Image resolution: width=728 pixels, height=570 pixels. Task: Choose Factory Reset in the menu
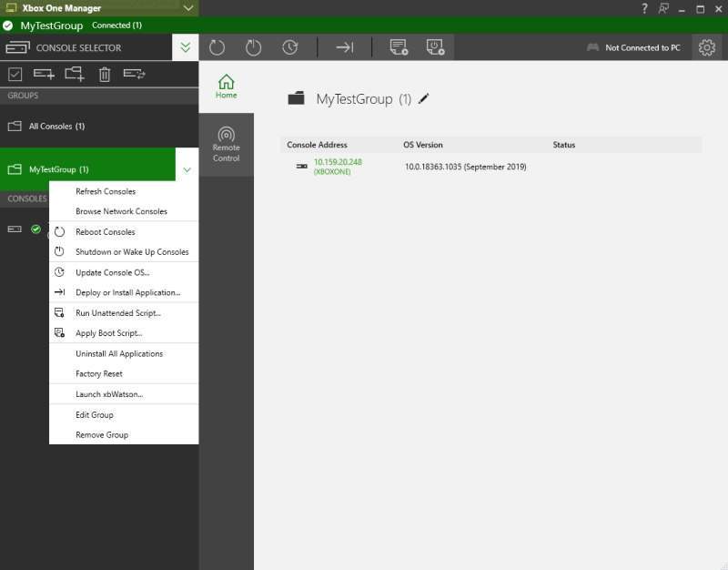click(124, 374)
